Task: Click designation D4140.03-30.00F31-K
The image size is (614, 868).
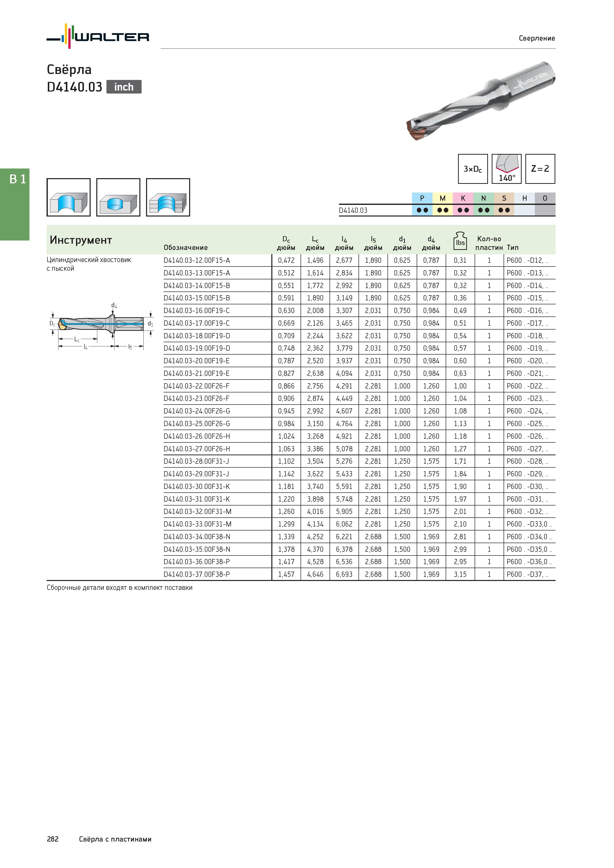Action: pyautogui.click(x=197, y=486)
